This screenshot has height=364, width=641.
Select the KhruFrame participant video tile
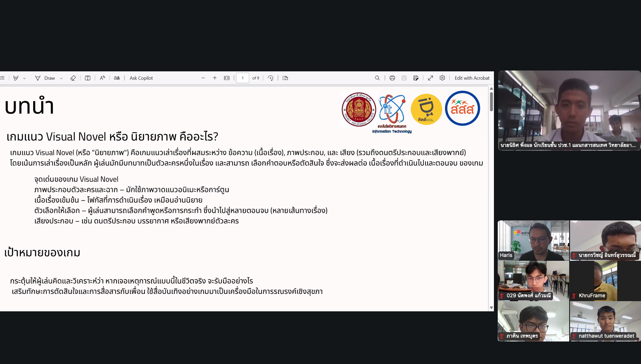click(605, 281)
